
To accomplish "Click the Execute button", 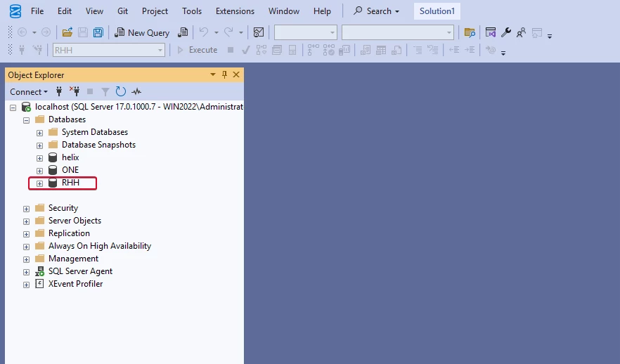I will pyautogui.click(x=197, y=50).
